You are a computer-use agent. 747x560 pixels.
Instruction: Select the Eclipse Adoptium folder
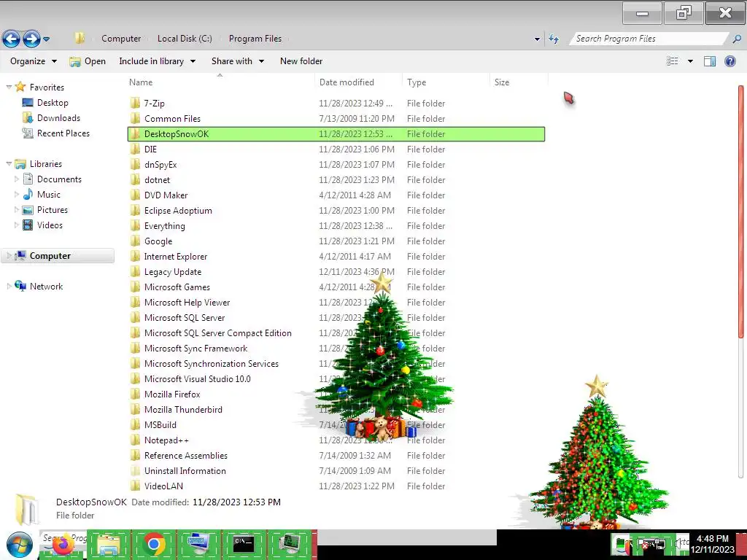(178, 211)
